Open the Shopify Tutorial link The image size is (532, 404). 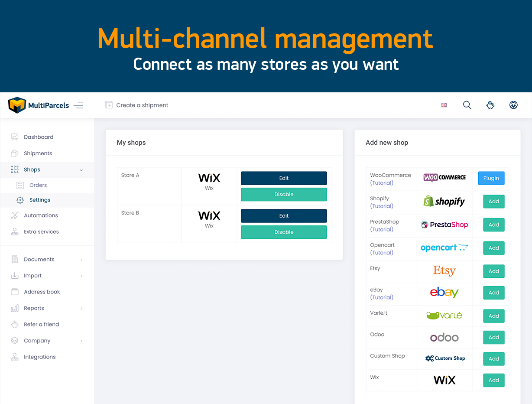382,206
